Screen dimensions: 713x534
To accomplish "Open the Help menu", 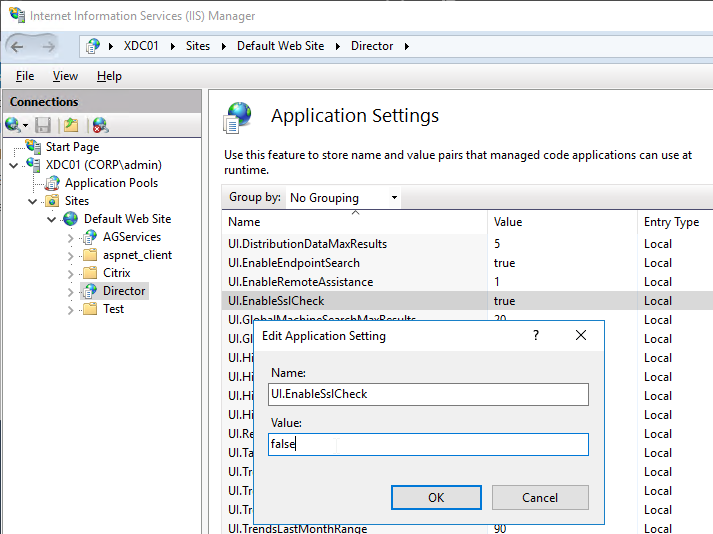I will (109, 76).
